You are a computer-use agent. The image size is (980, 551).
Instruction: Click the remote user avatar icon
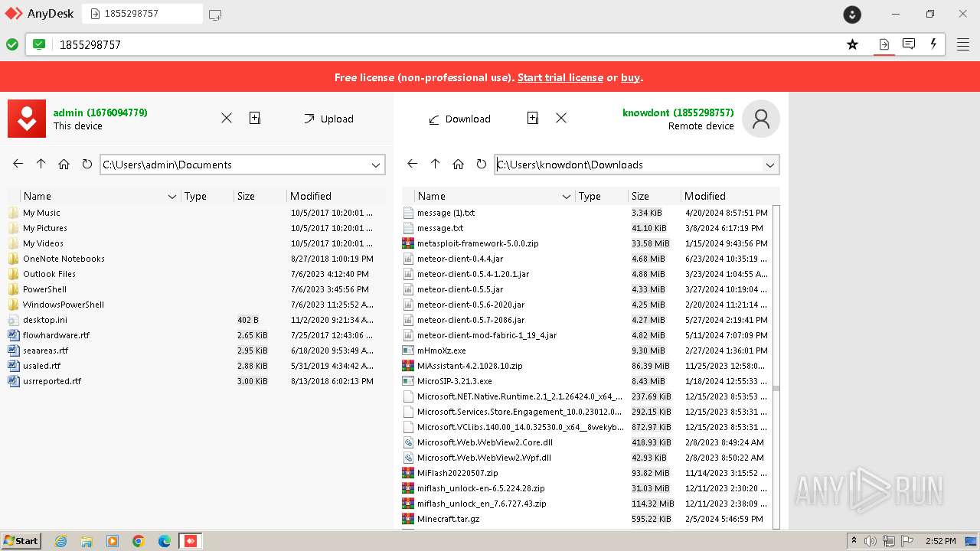click(761, 119)
